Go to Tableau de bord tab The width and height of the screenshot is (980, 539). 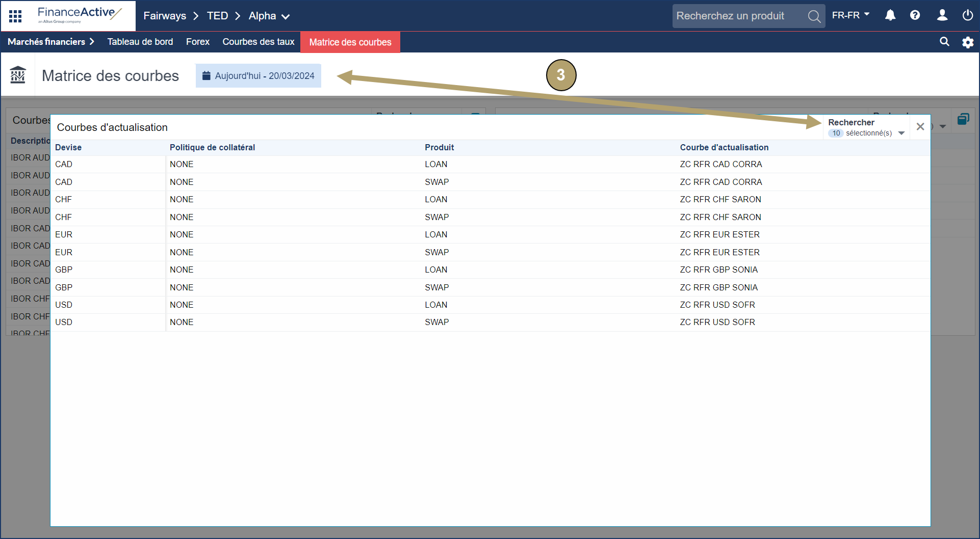pos(140,42)
